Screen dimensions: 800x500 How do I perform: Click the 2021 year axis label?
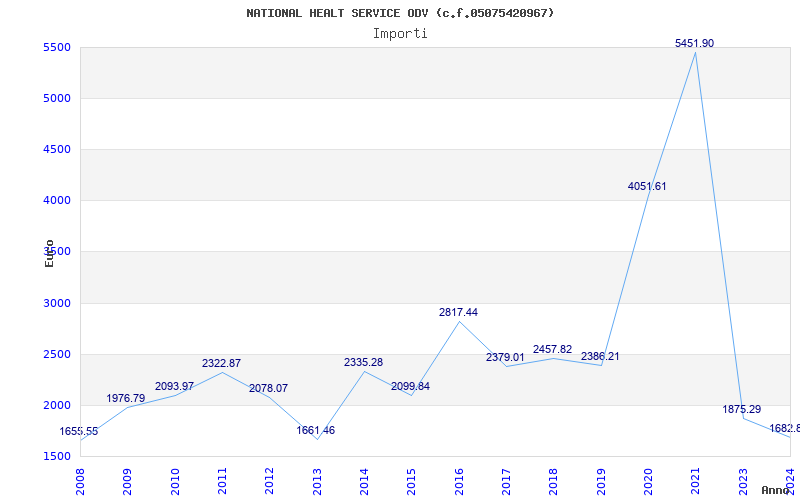coord(695,481)
